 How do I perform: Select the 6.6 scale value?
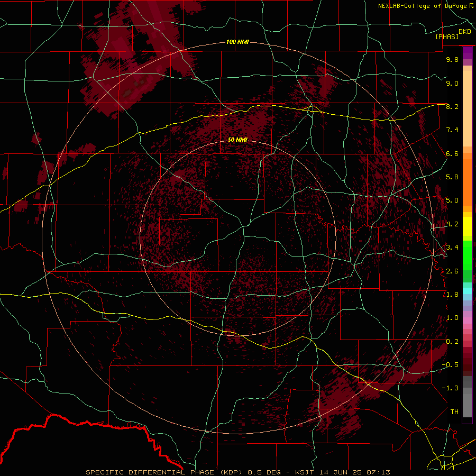click(452, 153)
